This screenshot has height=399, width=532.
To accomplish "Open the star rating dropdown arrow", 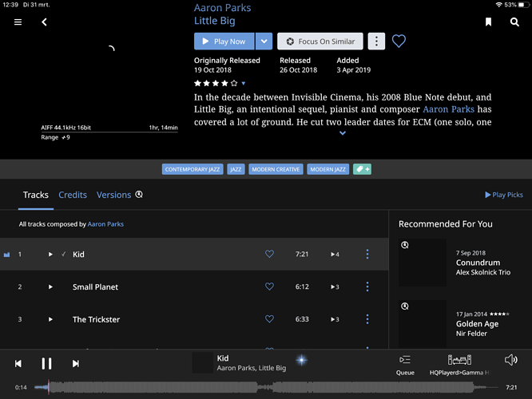I will [x=244, y=83].
